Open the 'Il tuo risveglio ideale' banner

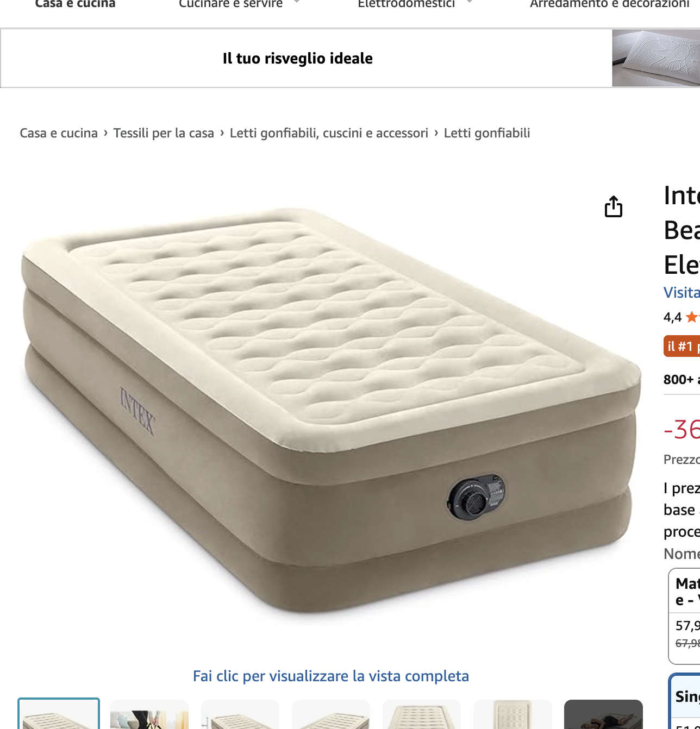click(x=298, y=58)
